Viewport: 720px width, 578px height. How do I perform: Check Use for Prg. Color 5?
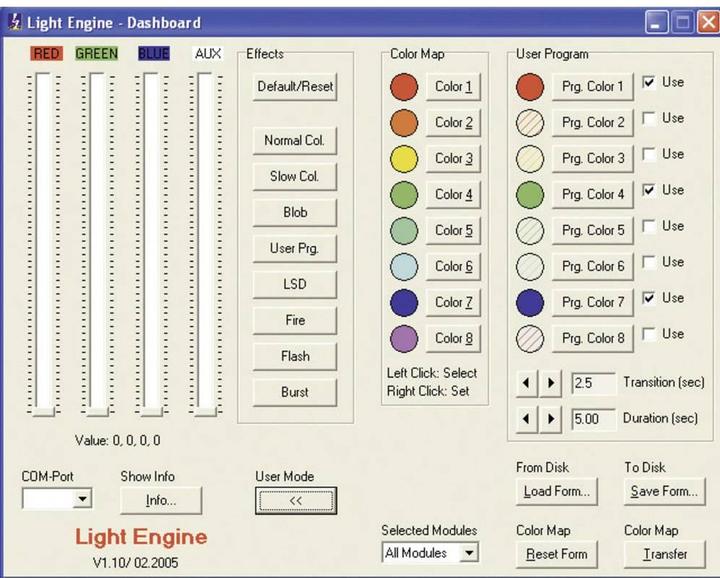click(649, 226)
